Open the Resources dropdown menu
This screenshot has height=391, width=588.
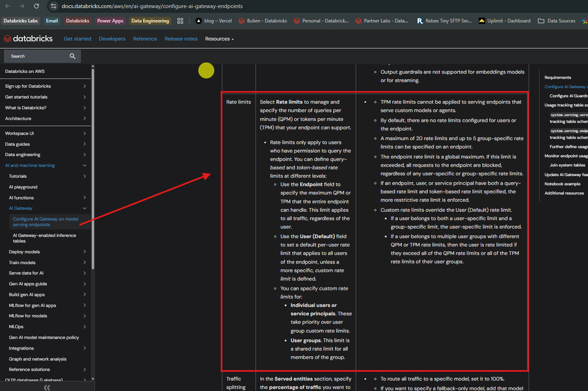coord(219,39)
